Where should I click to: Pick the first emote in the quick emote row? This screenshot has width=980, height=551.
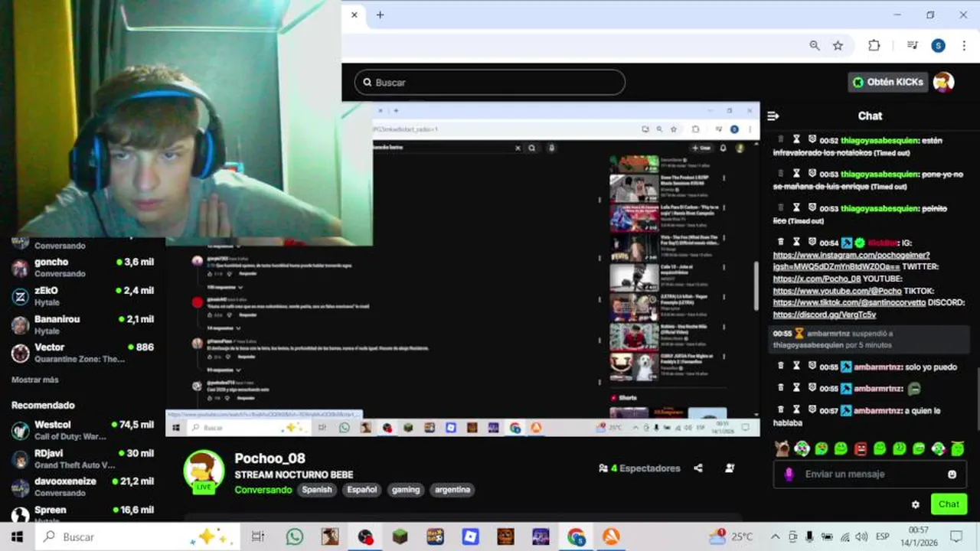782,448
